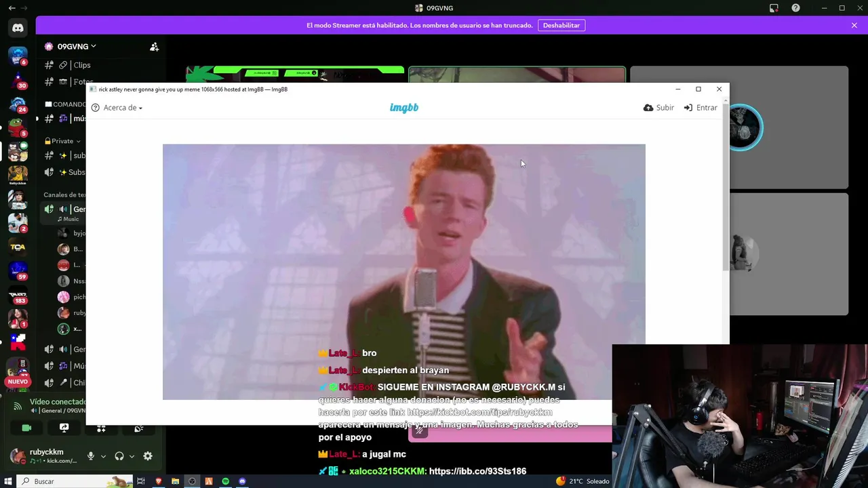The image size is (868, 488).
Task: Open Discord user settings gear
Action: [x=148, y=456]
